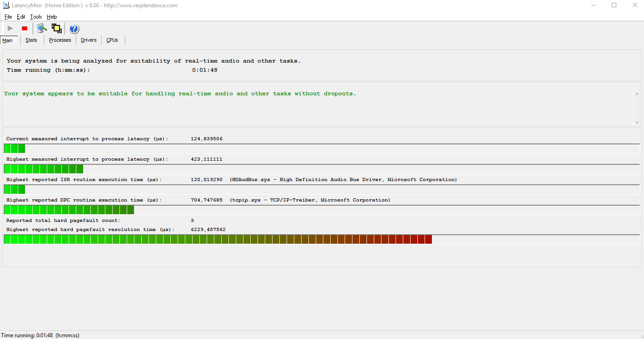
Task: Select the green suitability message text
Action: pos(180,93)
